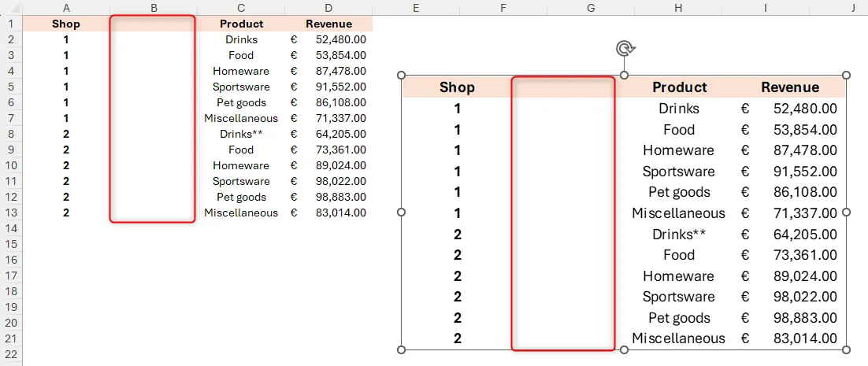Select column C header
Screen dimensions: 868x366
241,8
